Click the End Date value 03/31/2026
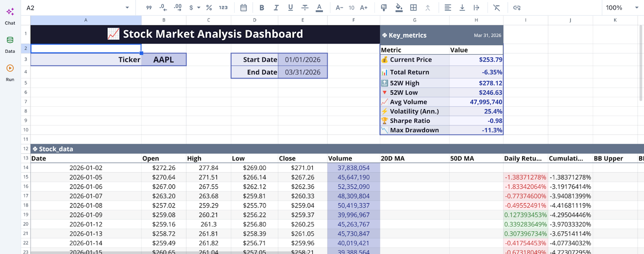This screenshot has height=254, width=644. pyautogui.click(x=303, y=72)
